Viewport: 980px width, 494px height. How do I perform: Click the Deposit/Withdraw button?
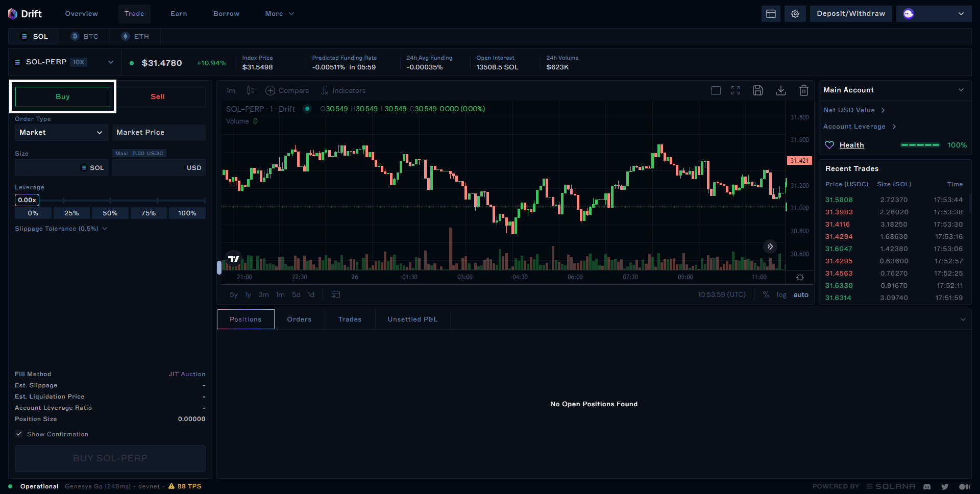[x=851, y=14]
